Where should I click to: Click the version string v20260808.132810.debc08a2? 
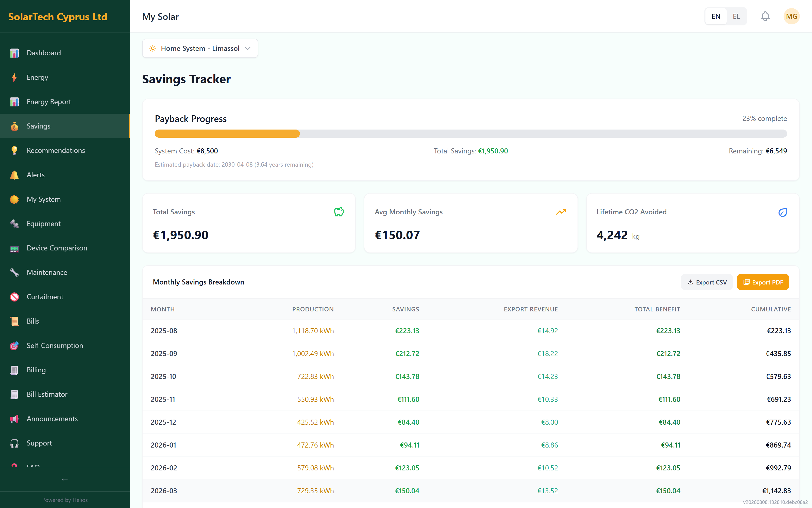775,502
